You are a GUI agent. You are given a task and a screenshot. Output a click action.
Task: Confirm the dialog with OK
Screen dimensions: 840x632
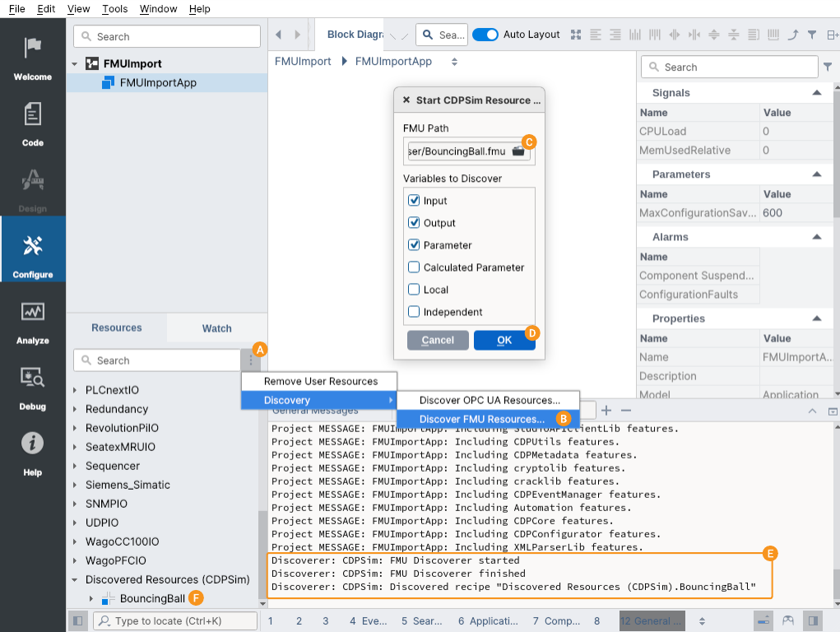504,340
